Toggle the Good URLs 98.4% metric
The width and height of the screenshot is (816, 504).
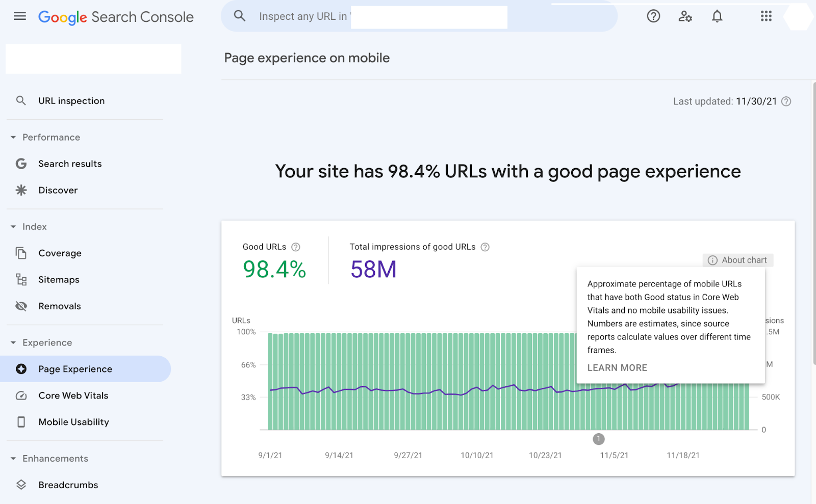click(274, 260)
